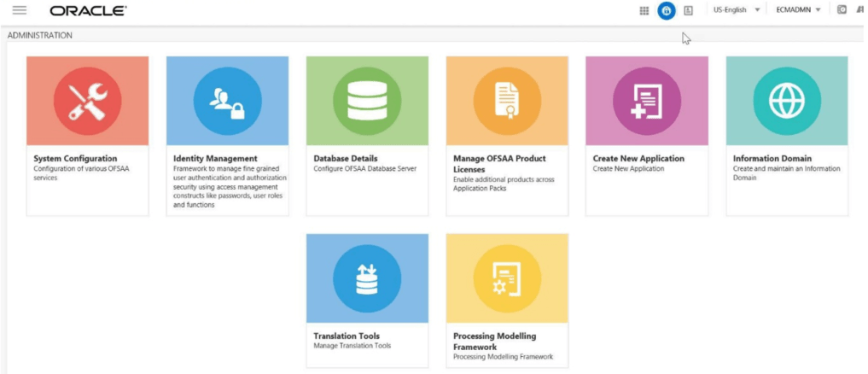Viewport: 868px width, 374px height.
Task: Click the ADMINISTRATION page heading
Action: point(40,36)
